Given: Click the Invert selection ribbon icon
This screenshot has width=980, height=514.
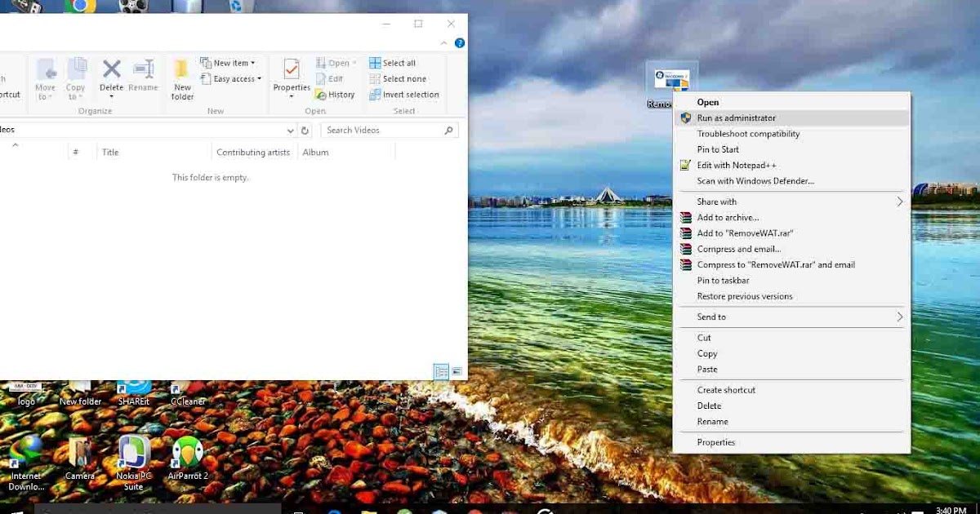Looking at the screenshot, I should (404, 94).
